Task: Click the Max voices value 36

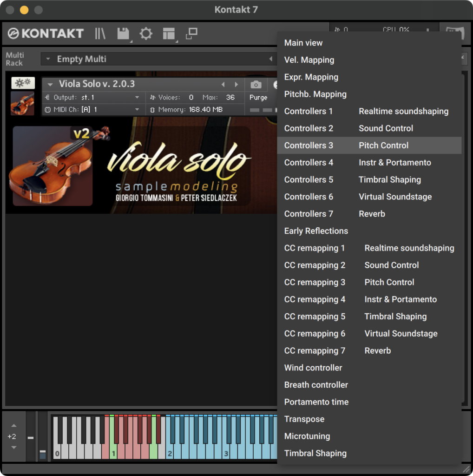Action: pos(230,98)
